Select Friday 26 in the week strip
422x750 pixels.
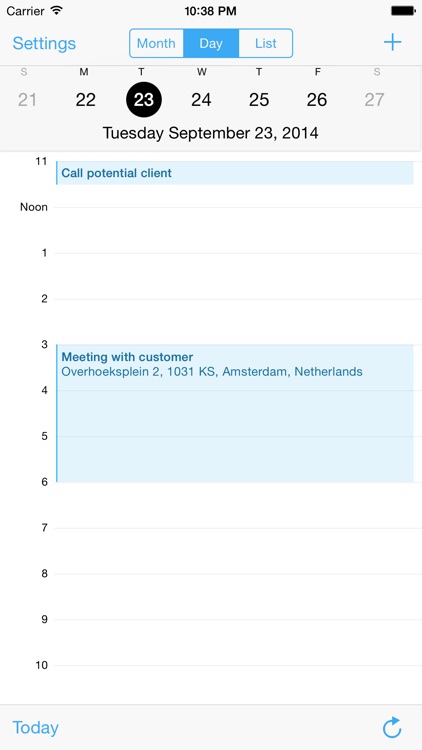pyautogui.click(x=317, y=99)
